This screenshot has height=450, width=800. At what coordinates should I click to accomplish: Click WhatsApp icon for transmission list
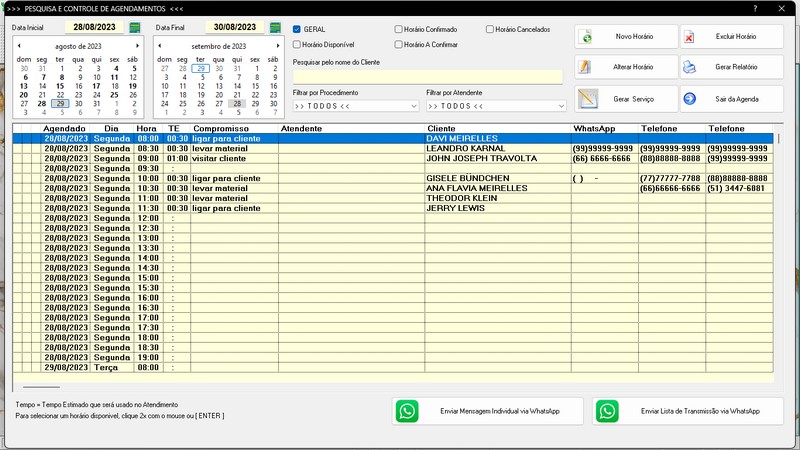pos(607,411)
